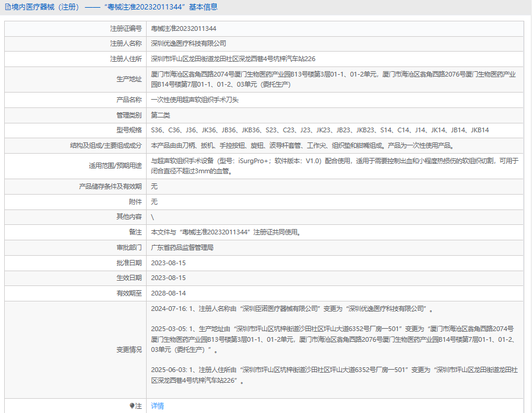The width and height of the screenshot is (532, 413).
Task: Click the 无 value in the 附件 row
Action: pyautogui.click(x=154, y=202)
